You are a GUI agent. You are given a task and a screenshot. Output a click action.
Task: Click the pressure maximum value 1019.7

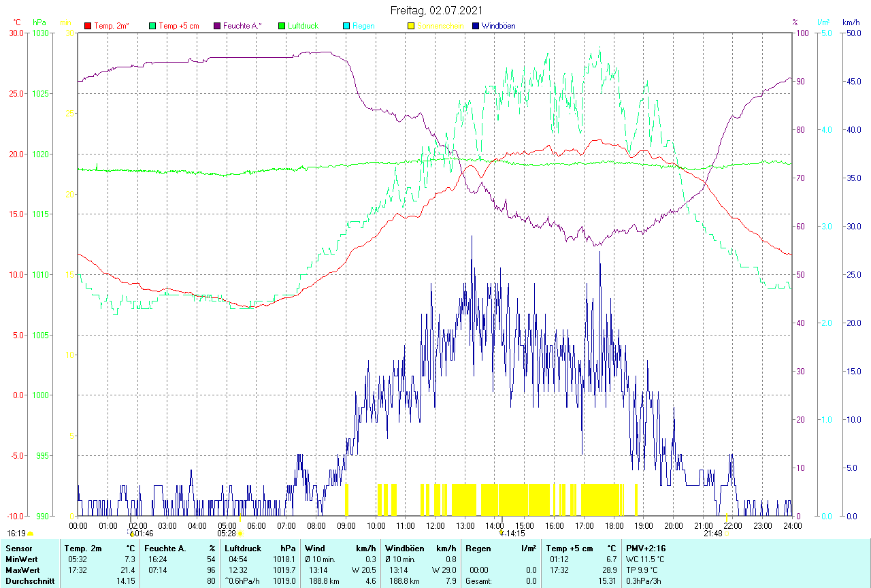[284, 570]
